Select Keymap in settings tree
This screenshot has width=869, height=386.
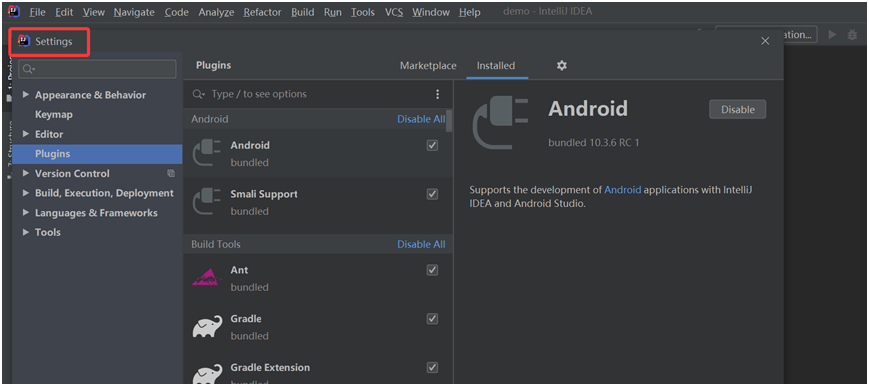click(54, 114)
